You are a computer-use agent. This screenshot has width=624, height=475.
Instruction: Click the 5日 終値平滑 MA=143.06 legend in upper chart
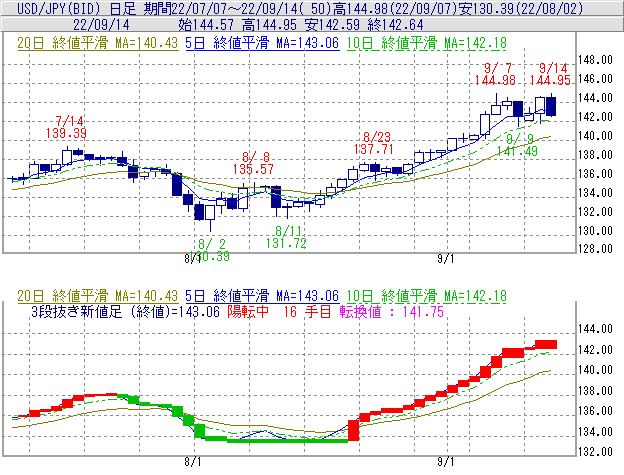click(262, 43)
